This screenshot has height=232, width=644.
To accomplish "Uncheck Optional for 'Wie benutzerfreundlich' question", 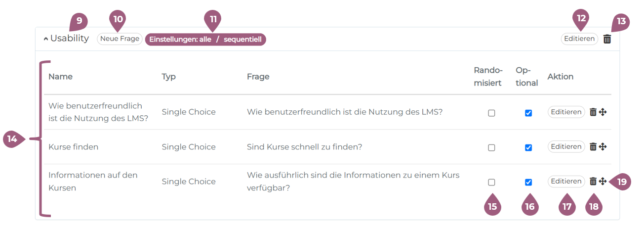I will pyautogui.click(x=528, y=113).
